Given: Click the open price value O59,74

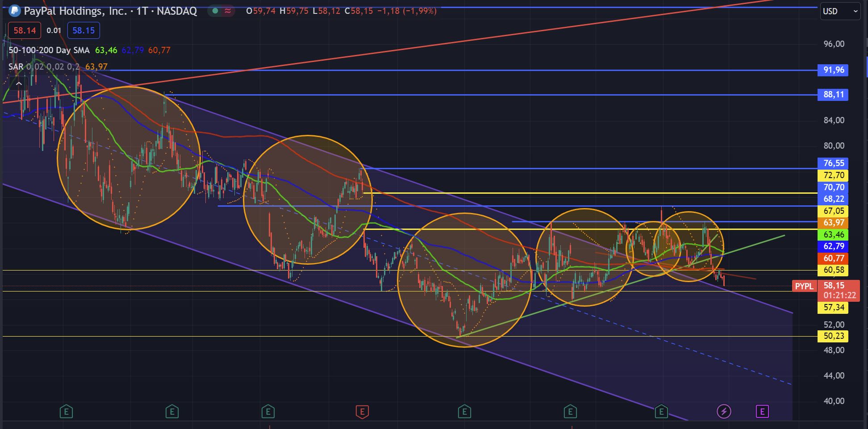Looking at the screenshot, I should [x=261, y=11].
